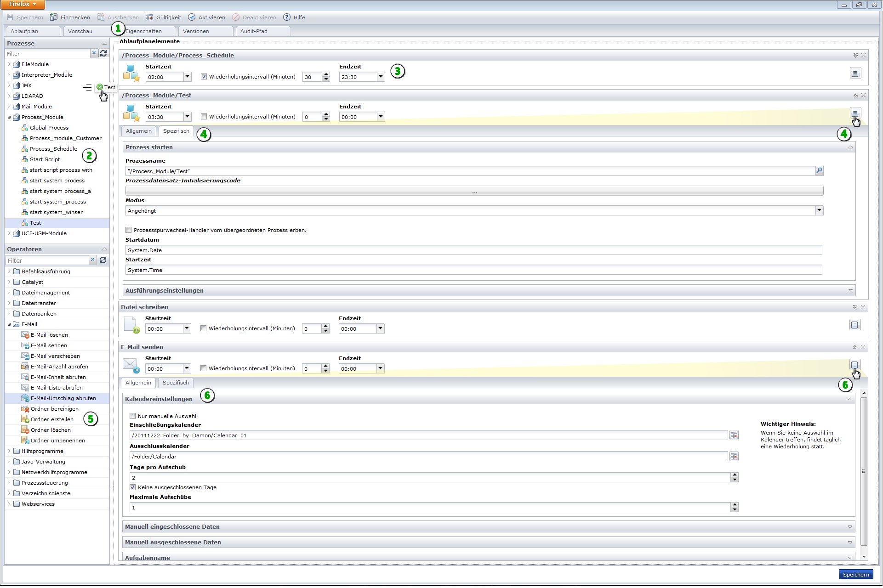Close the Process_Schedule element panel
The width and height of the screenshot is (883, 588).
864,56
